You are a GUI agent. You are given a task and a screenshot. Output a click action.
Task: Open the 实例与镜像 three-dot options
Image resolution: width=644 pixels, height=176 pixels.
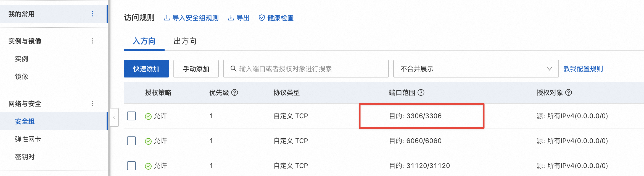(92, 41)
